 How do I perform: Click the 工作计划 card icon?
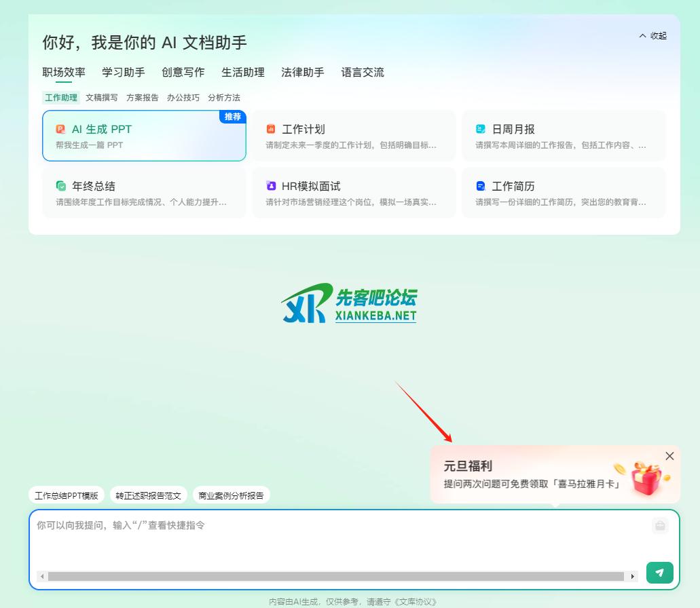pos(271,129)
